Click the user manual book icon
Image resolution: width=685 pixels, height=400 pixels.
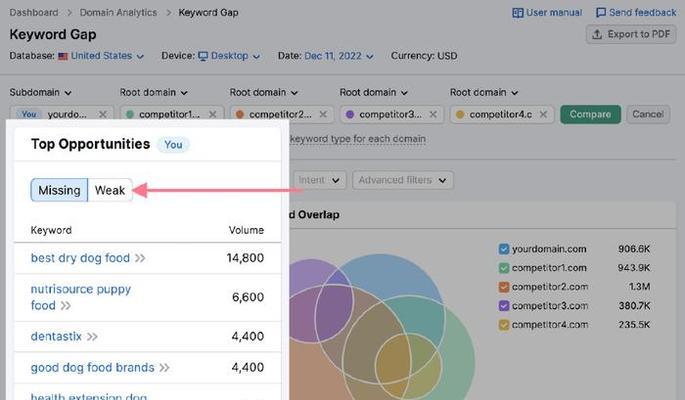(518, 13)
